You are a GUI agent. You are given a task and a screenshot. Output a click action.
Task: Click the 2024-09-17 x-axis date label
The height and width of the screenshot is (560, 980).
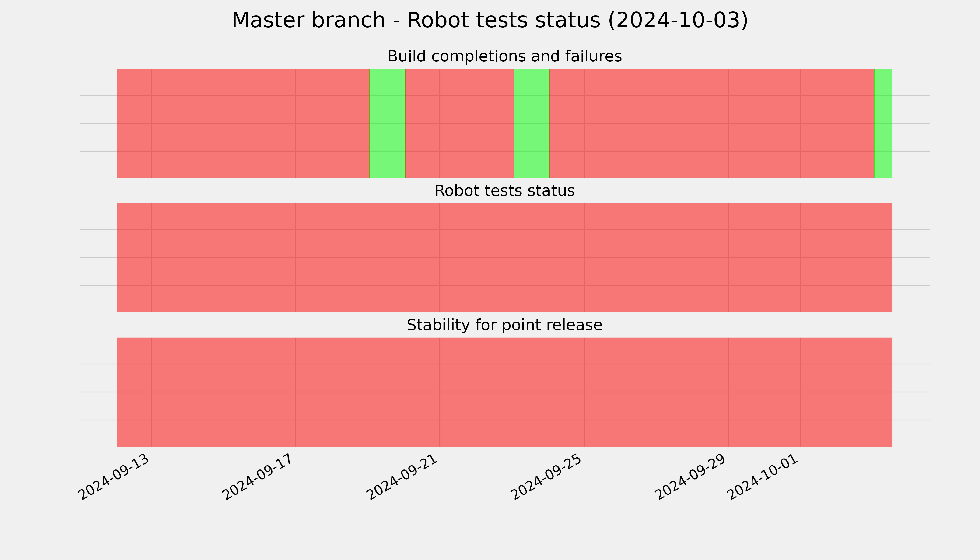click(x=259, y=477)
